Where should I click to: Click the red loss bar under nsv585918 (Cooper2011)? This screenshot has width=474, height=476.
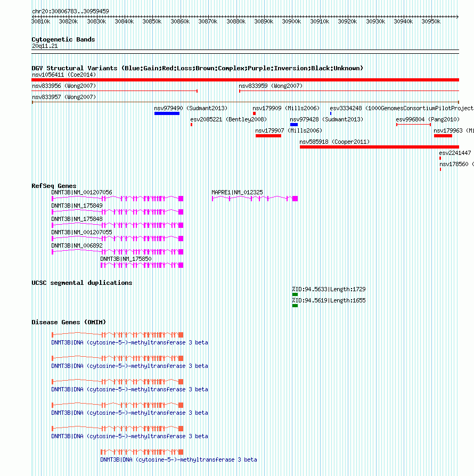pos(379,147)
